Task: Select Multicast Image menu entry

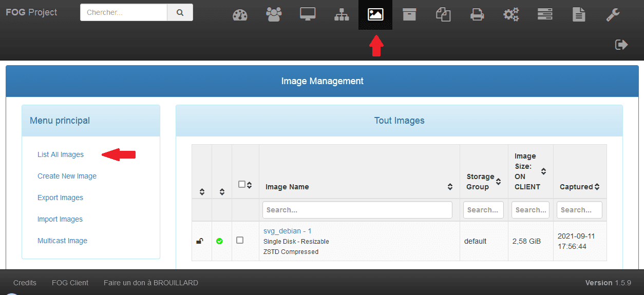Action: coord(62,241)
